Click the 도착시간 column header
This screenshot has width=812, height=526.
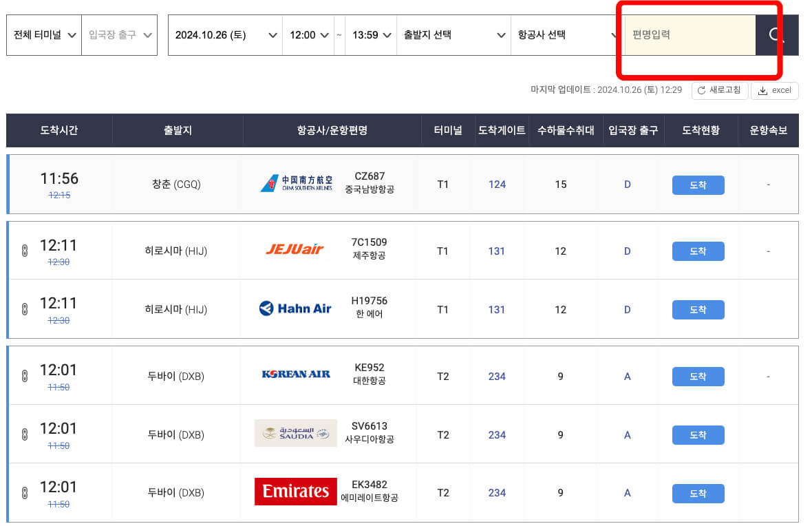click(59, 131)
